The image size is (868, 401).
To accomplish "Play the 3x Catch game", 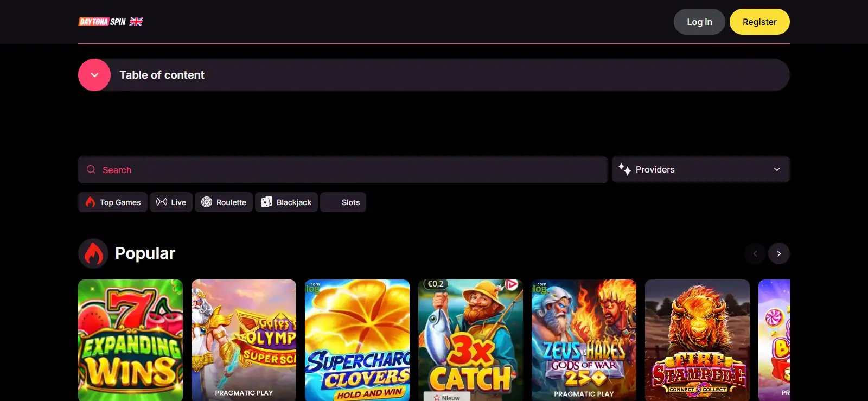I will [x=470, y=340].
